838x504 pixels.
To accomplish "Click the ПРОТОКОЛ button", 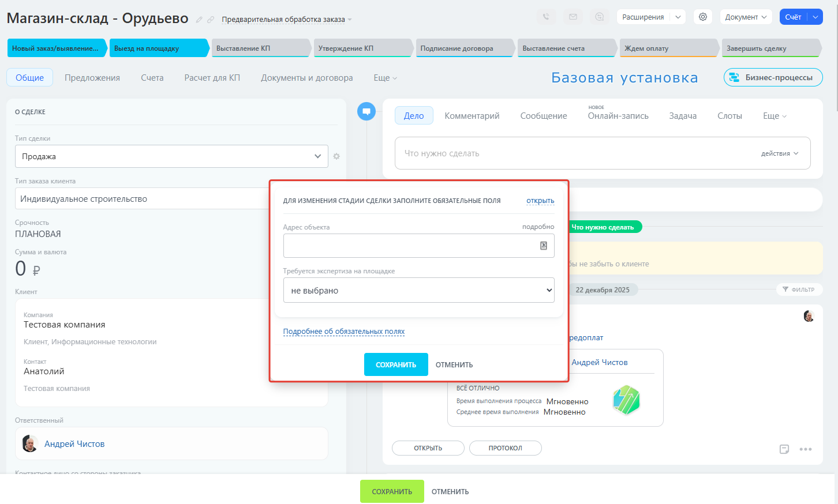I will 506,448.
